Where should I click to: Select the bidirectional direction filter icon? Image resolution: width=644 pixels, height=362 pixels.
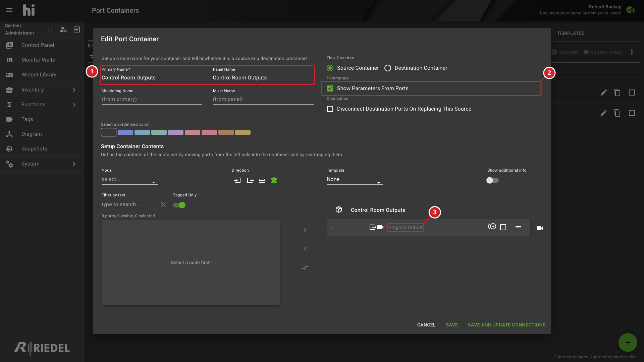pos(262,180)
